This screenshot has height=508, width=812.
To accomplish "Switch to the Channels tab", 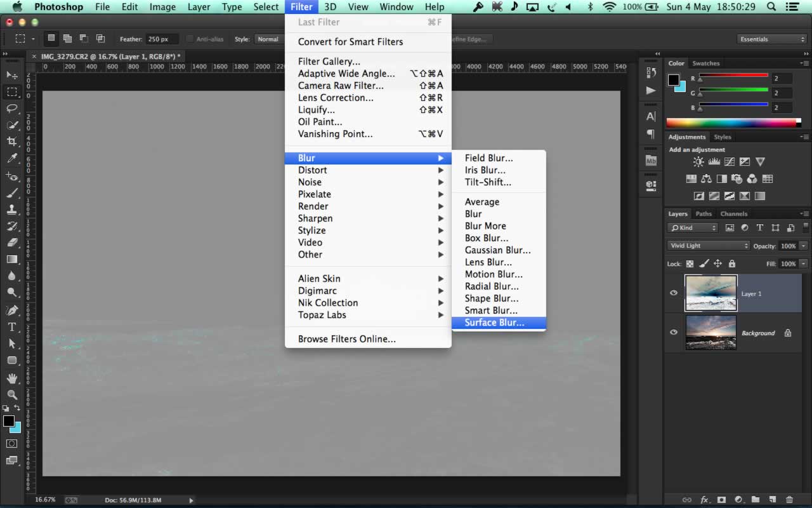I will pyautogui.click(x=734, y=214).
